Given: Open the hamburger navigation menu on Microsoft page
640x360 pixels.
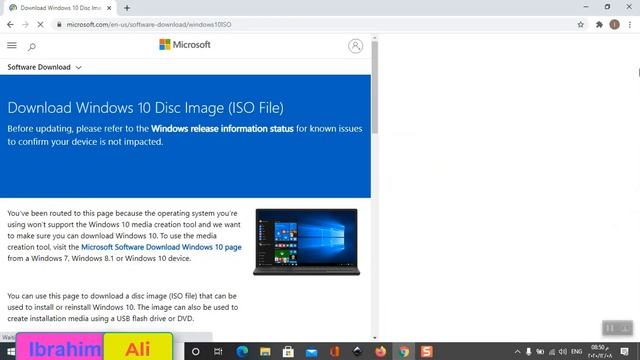Looking at the screenshot, I should click(x=12, y=45).
